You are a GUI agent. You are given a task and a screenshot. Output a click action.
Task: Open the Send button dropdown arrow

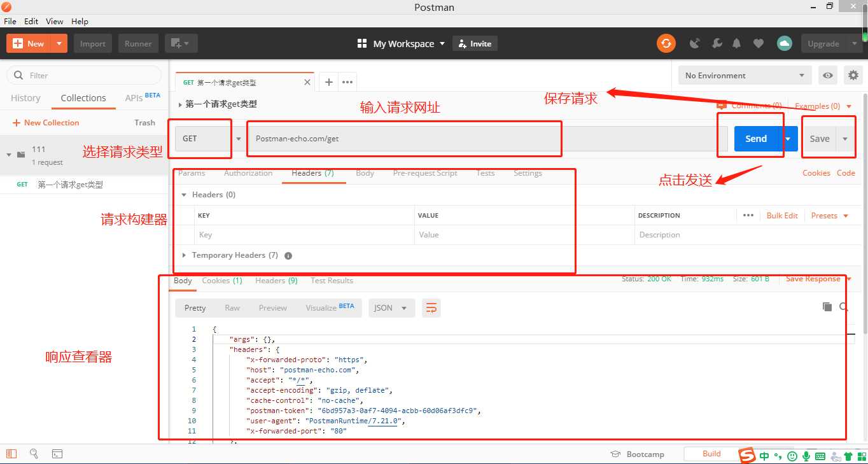tap(788, 138)
